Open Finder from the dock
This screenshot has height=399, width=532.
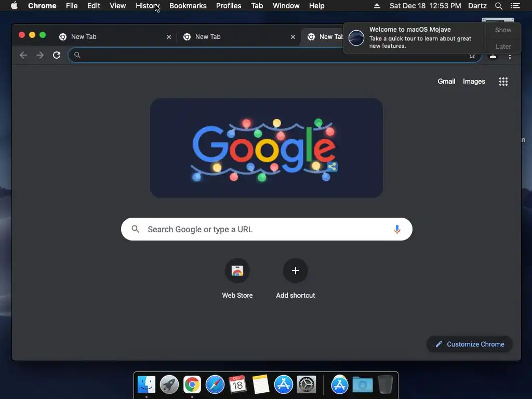146,384
